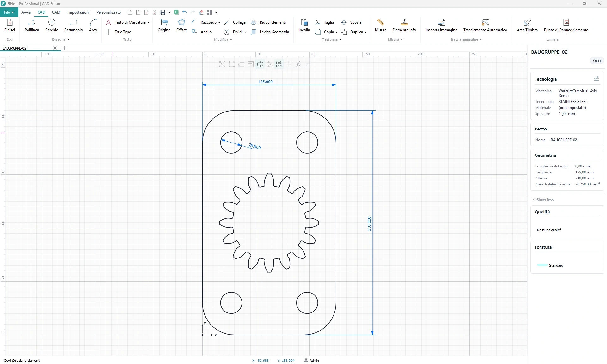This screenshot has width=607, height=364.
Task: Click the eraser icon in quick toolbar
Action: 201,12
